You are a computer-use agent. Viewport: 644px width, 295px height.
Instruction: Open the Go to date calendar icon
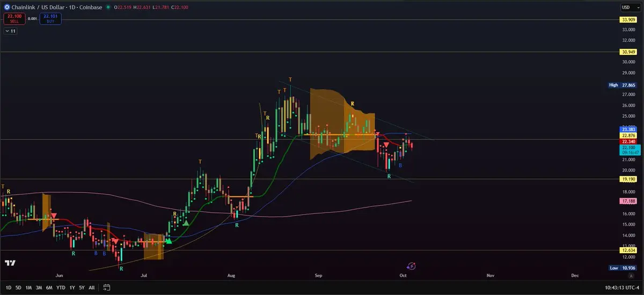click(107, 287)
